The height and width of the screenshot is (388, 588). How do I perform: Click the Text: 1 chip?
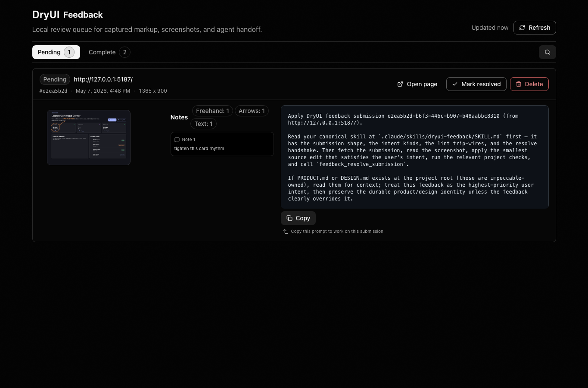[x=203, y=124]
